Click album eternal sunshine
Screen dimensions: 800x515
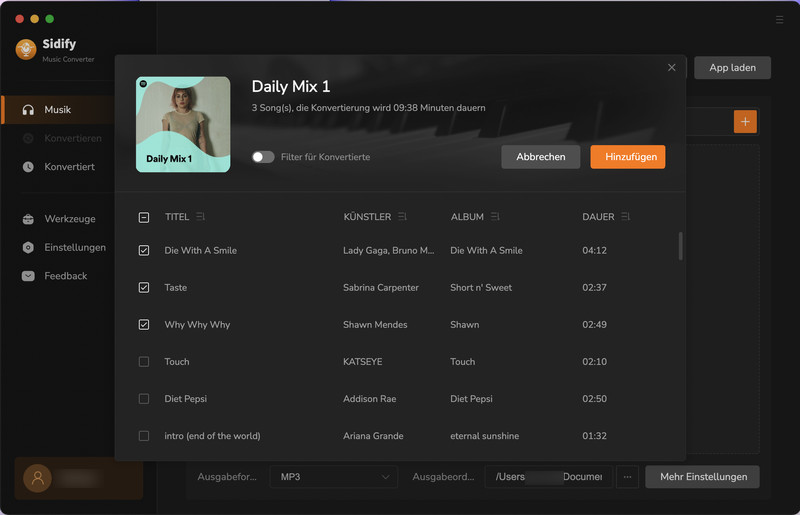[x=485, y=436]
